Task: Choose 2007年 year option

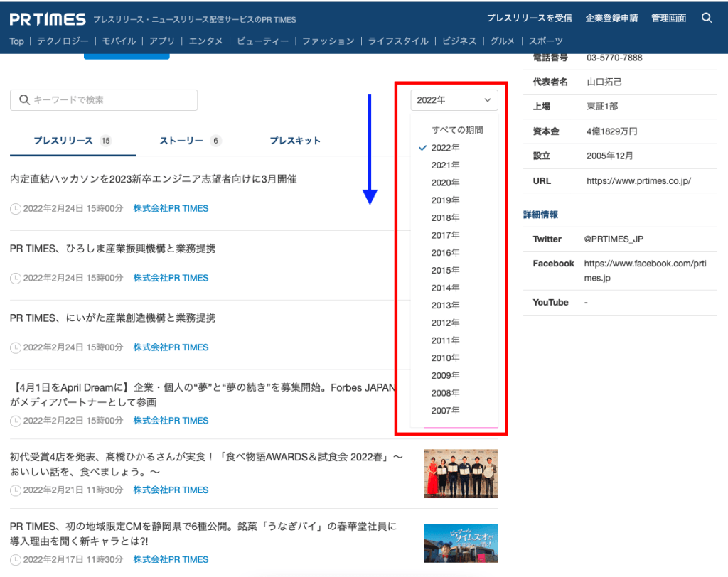Action: pos(445,410)
